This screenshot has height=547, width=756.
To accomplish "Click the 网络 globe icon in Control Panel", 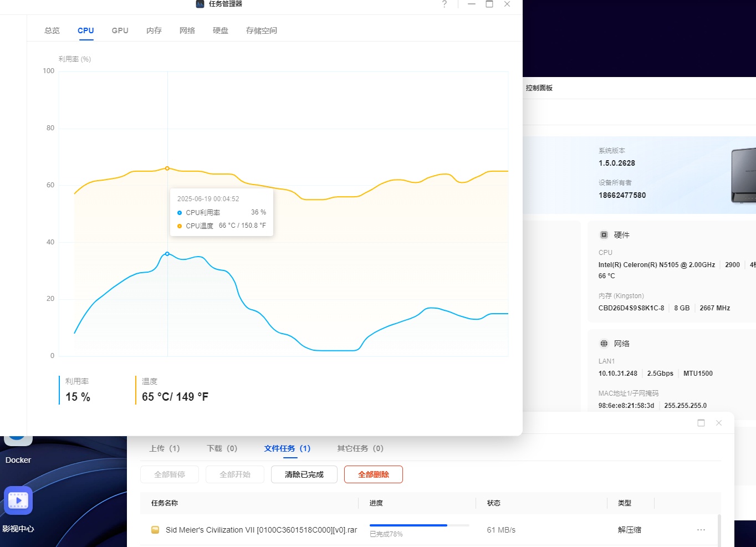I will pos(604,344).
